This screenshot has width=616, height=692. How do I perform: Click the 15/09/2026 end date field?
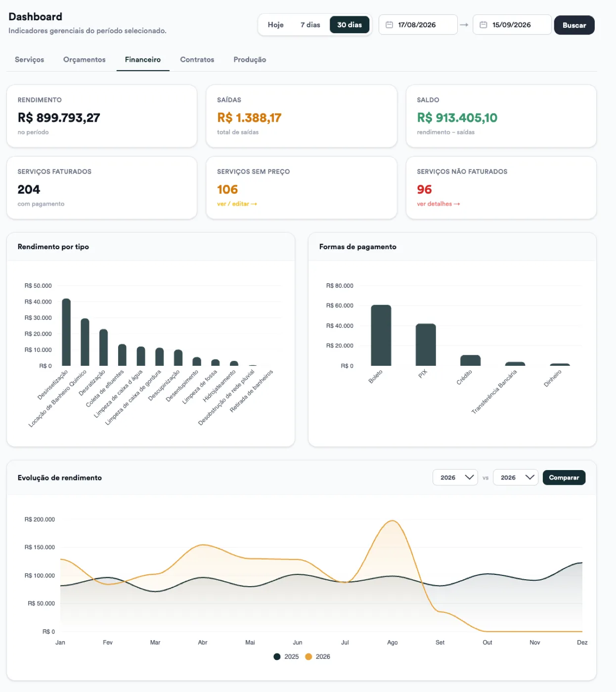pyautogui.click(x=512, y=25)
